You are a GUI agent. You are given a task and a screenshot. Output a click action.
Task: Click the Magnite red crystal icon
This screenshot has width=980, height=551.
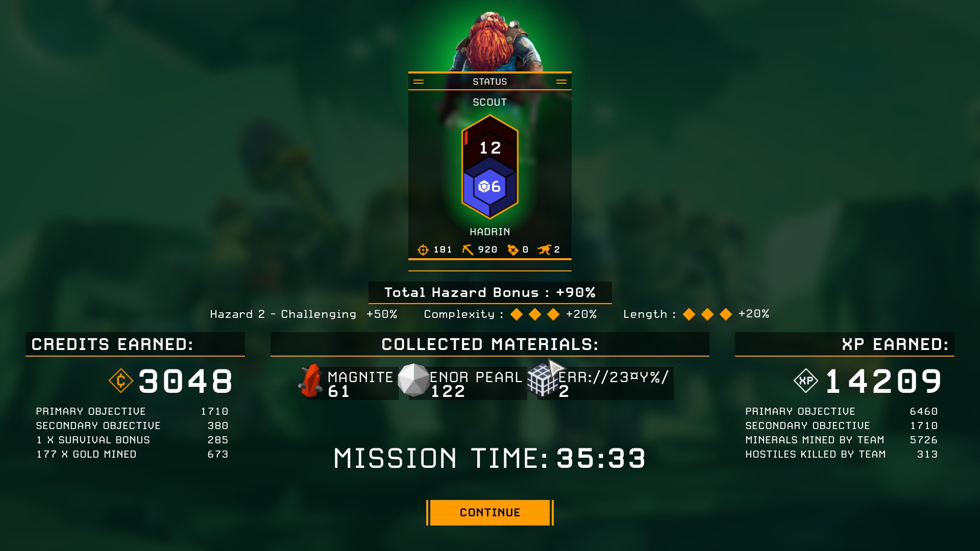[x=310, y=381]
